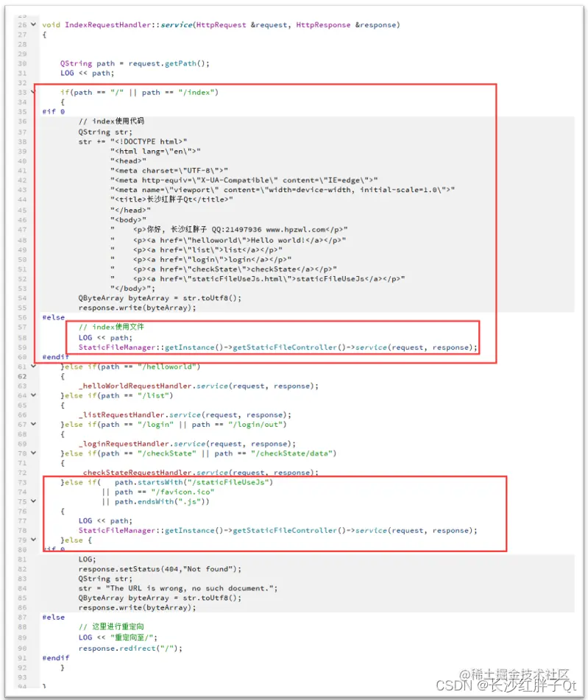Click the comment '// 这里进行重定向'
The height and width of the screenshot is (700, 588).
point(111,627)
